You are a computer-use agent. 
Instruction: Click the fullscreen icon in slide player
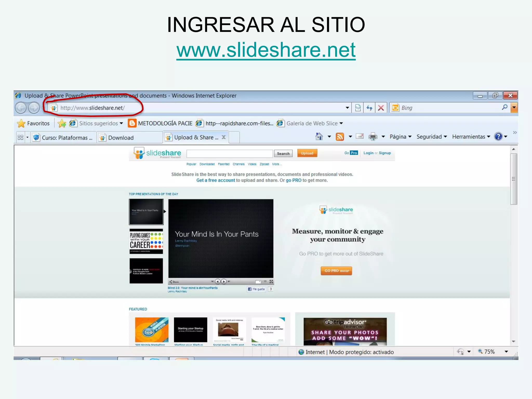coord(271,281)
